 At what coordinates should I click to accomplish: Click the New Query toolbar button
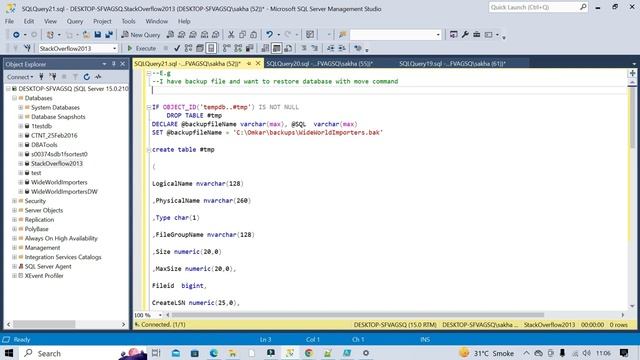(140, 35)
